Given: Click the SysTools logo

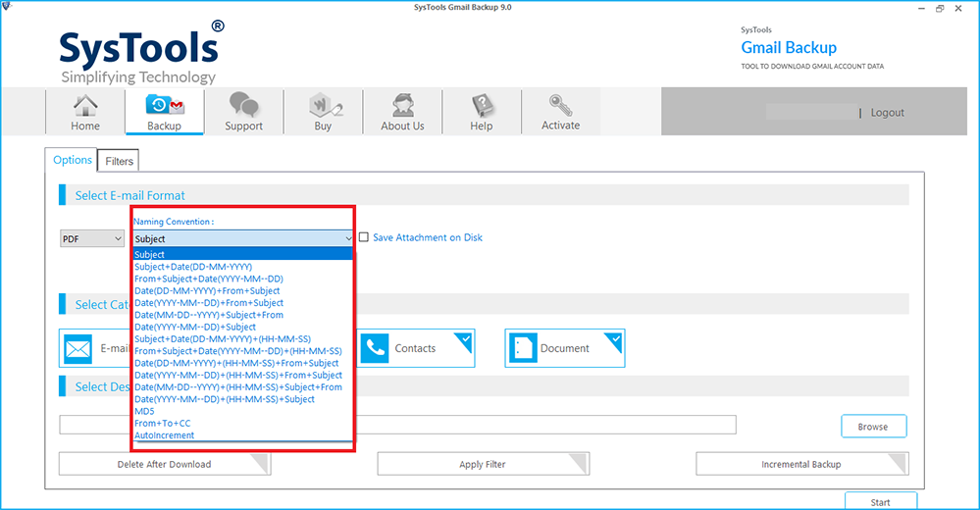Looking at the screenshot, I should click(141, 53).
